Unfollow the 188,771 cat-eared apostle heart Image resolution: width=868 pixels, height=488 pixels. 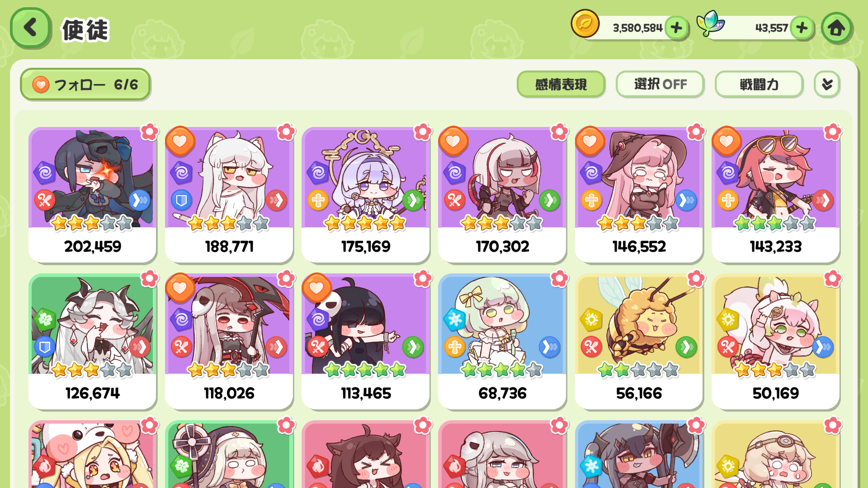[x=180, y=141]
